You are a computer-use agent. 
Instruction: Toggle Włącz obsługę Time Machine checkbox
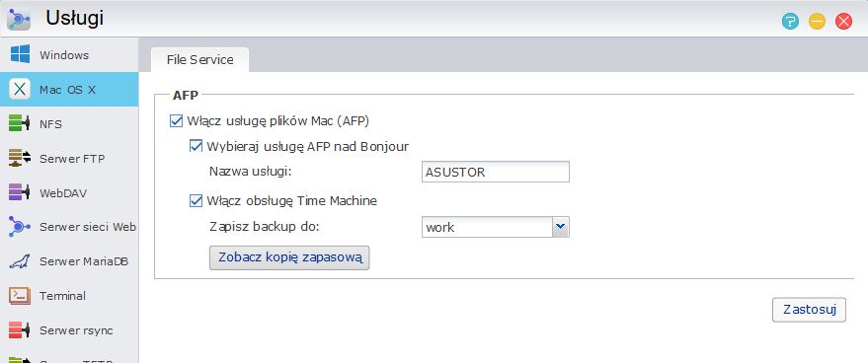(196, 200)
